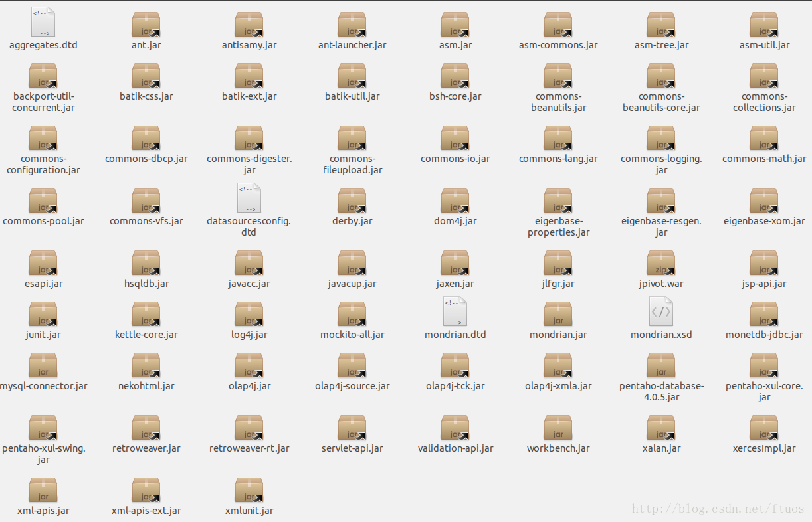
Task: Select the xalan.jar package icon
Action: pyautogui.click(x=661, y=428)
